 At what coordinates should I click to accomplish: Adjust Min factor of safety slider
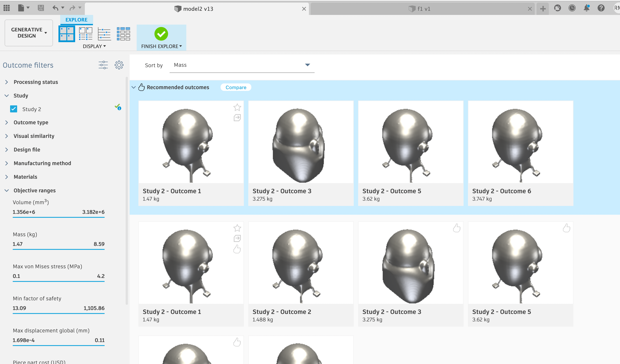pyautogui.click(x=59, y=313)
